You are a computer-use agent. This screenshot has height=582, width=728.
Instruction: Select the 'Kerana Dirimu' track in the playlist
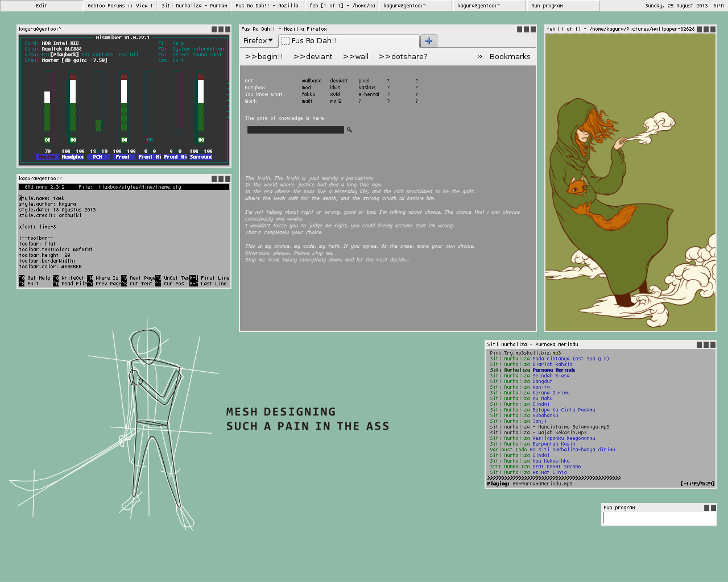tap(530, 393)
